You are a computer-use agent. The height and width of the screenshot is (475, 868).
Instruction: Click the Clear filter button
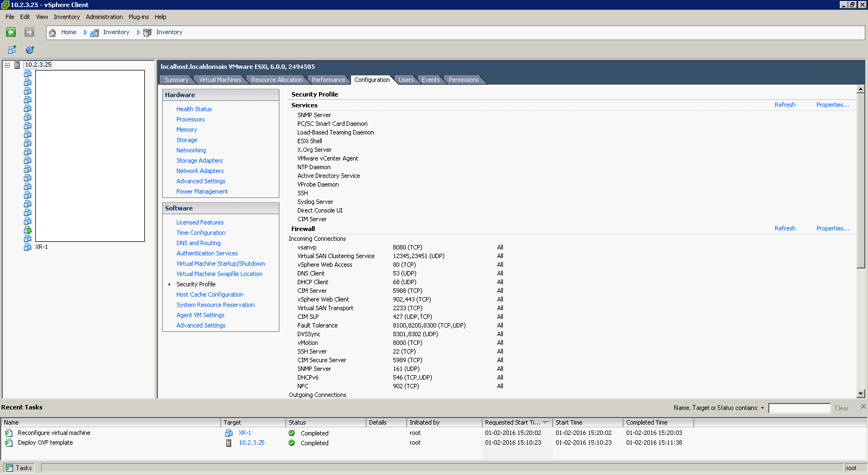point(841,408)
